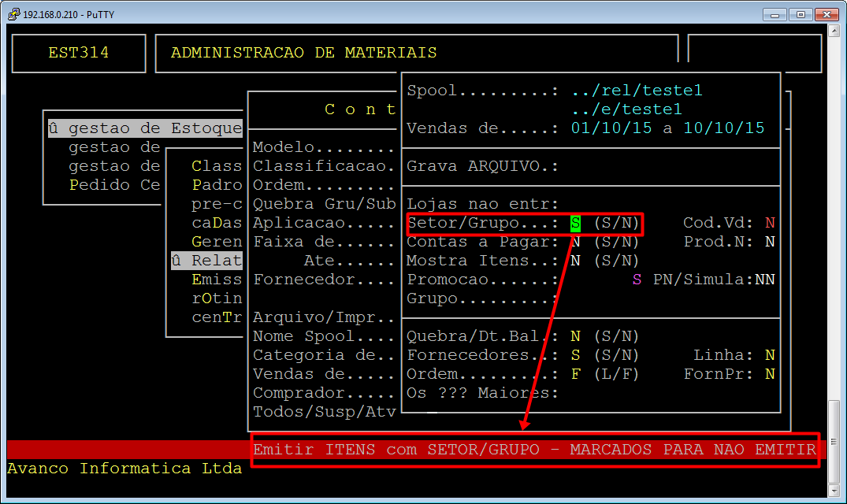Select the 'gestao de Estoque' menu item
This screenshot has width=847, height=504.
[x=146, y=128]
